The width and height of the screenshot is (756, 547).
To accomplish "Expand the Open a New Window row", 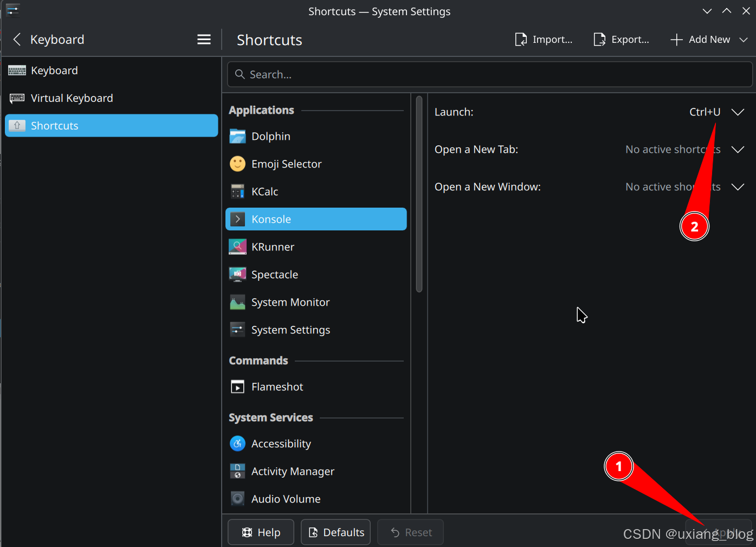I will pos(738,187).
